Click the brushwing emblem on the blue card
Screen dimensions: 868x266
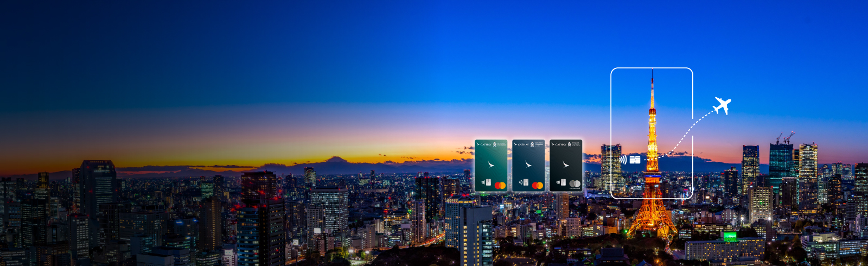coord(528,164)
